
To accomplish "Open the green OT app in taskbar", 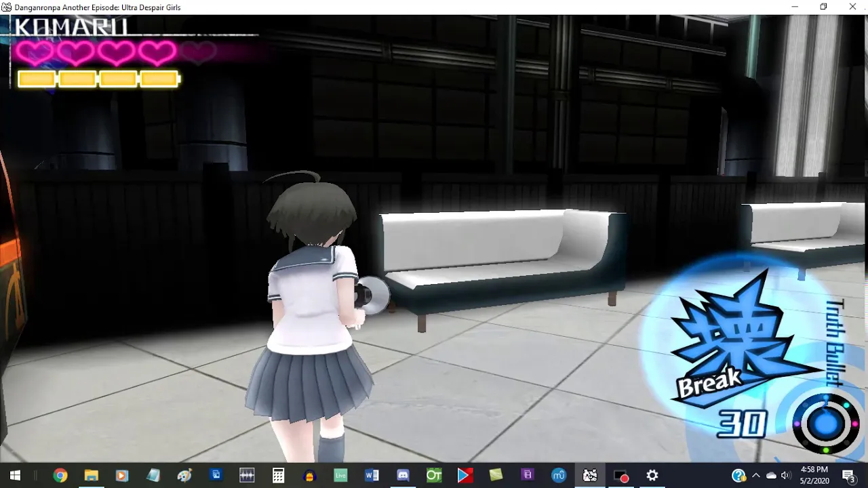I will [x=434, y=476].
